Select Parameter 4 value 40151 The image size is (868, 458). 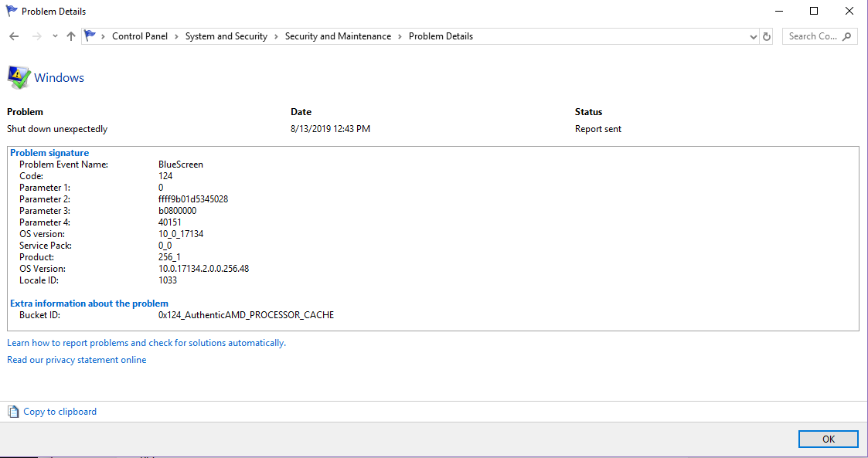170,222
